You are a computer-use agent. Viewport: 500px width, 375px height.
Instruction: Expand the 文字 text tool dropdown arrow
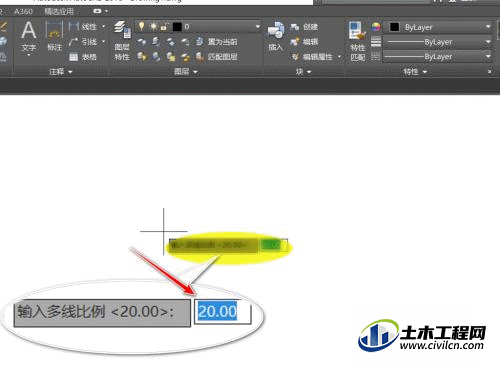tap(29, 55)
